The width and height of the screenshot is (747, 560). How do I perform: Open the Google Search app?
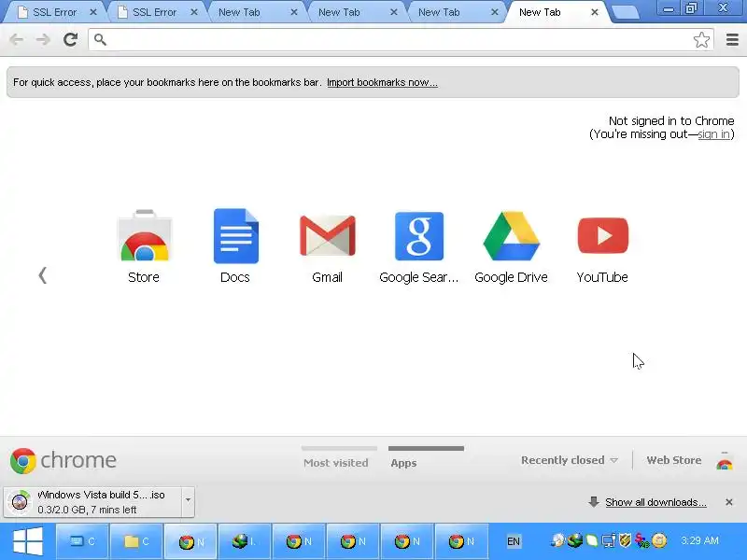[418, 246]
